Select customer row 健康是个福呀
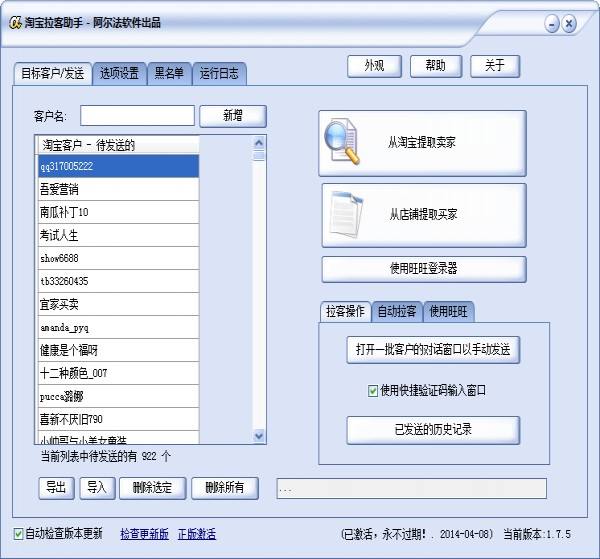The width and height of the screenshot is (600, 559). click(119, 350)
